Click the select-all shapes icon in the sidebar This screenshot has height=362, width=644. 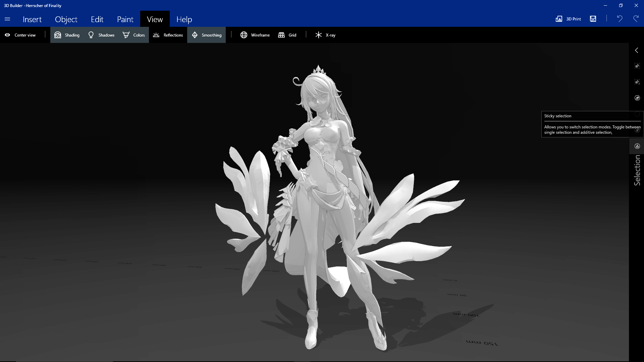coord(637,66)
